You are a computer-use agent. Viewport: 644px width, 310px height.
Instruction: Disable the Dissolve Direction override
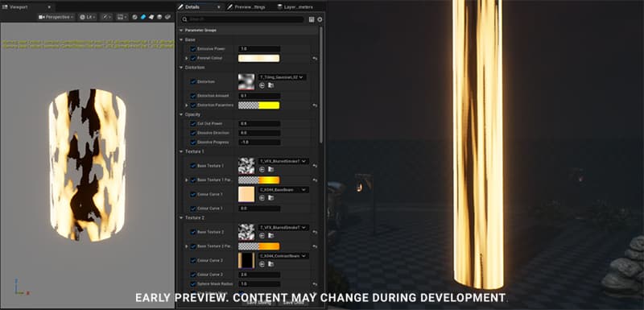tap(193, 133)
